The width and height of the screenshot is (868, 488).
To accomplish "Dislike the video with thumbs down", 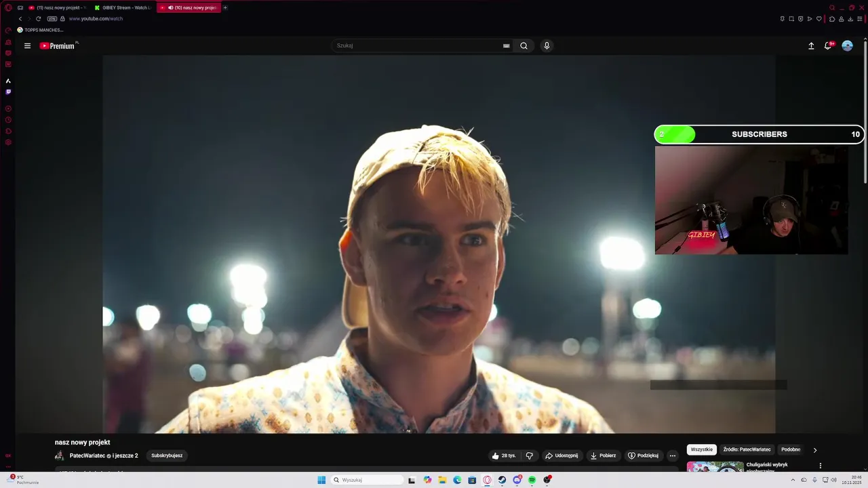I will (x=530, y=455).
